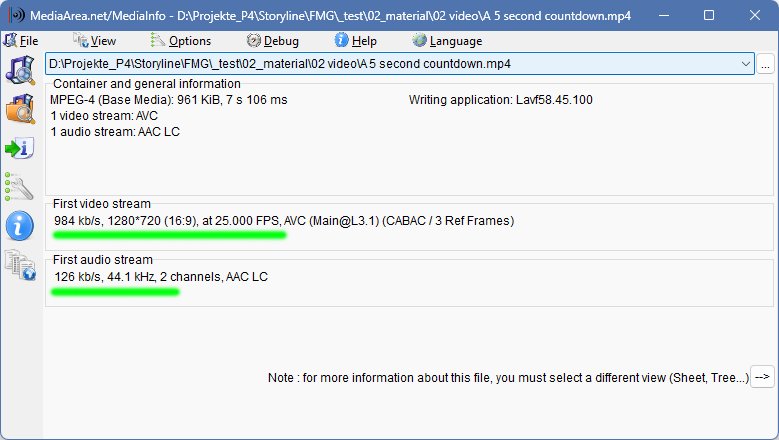Click 'First video stream' heading
Viewport: 779px width, 440px height.
click(x=102, y=204)
